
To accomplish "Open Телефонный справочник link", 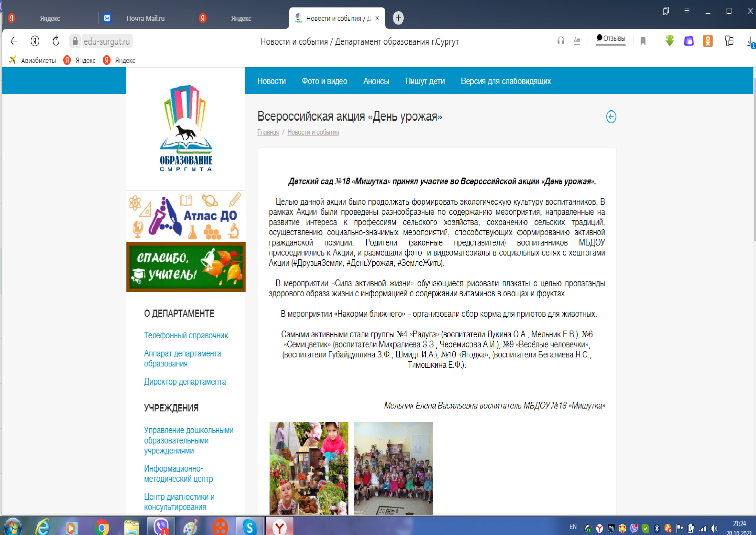I will pos(186,335).
